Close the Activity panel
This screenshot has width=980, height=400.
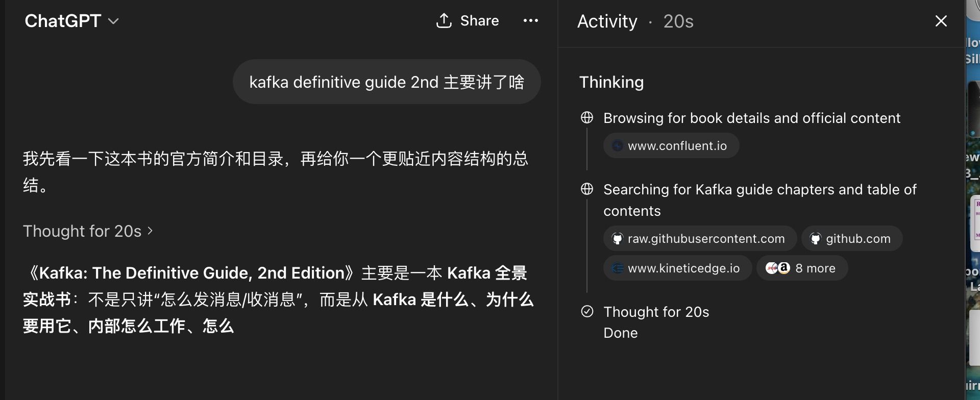[941, 21]
